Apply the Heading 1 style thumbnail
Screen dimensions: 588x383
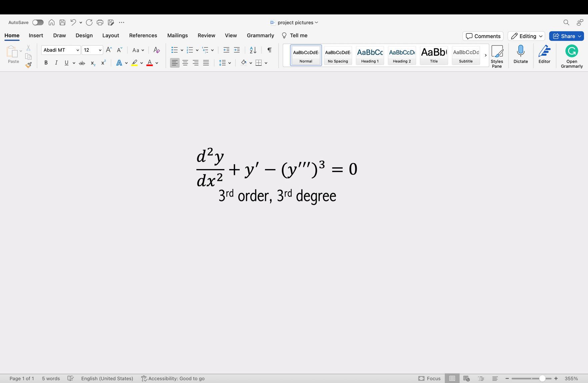coord(370,55)
